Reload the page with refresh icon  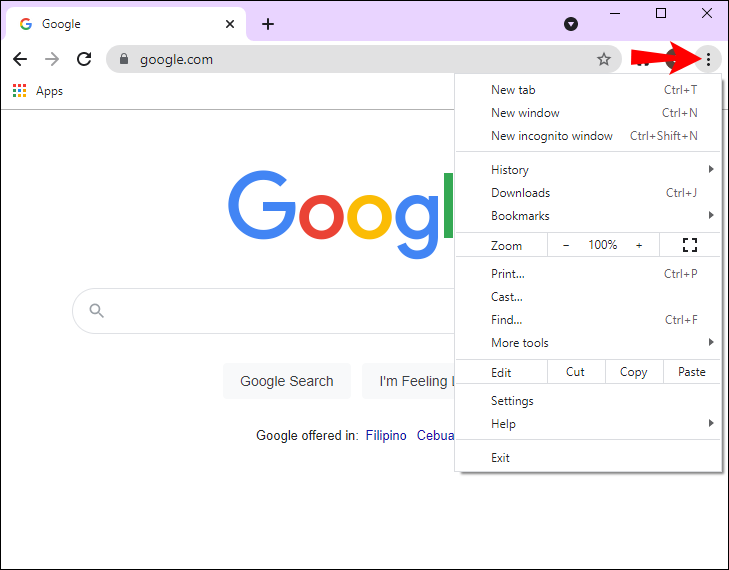tap(84, 59)
